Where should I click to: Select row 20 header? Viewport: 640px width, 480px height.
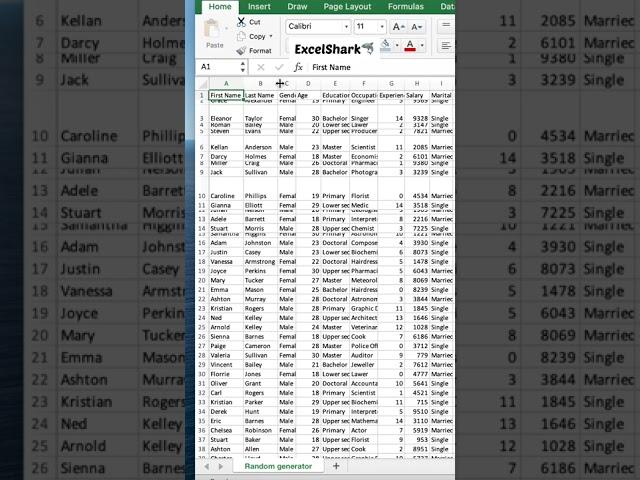[202, 280]
